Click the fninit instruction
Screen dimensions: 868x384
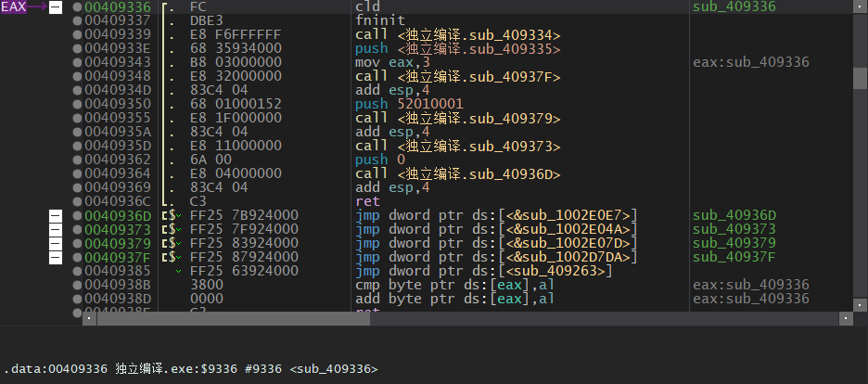[x=380, y=21]
